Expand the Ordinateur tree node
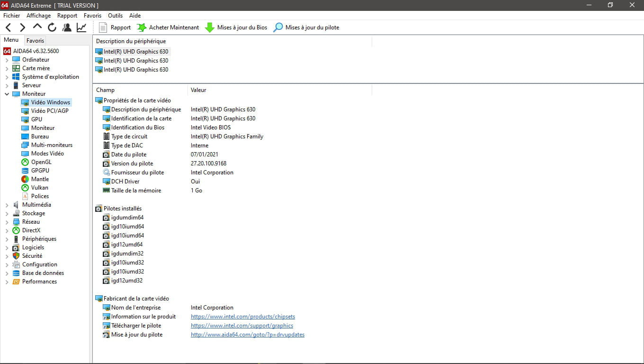 point(7,60)
